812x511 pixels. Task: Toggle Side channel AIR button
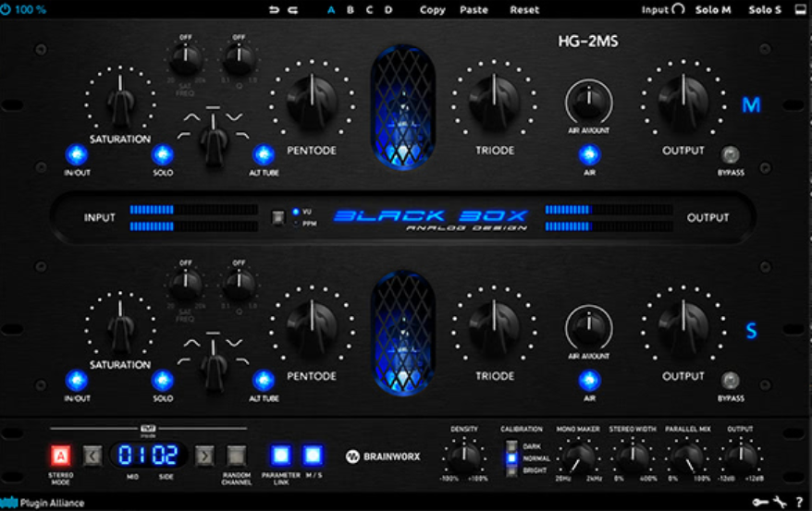pyautogui.click(x=589, y=380)
